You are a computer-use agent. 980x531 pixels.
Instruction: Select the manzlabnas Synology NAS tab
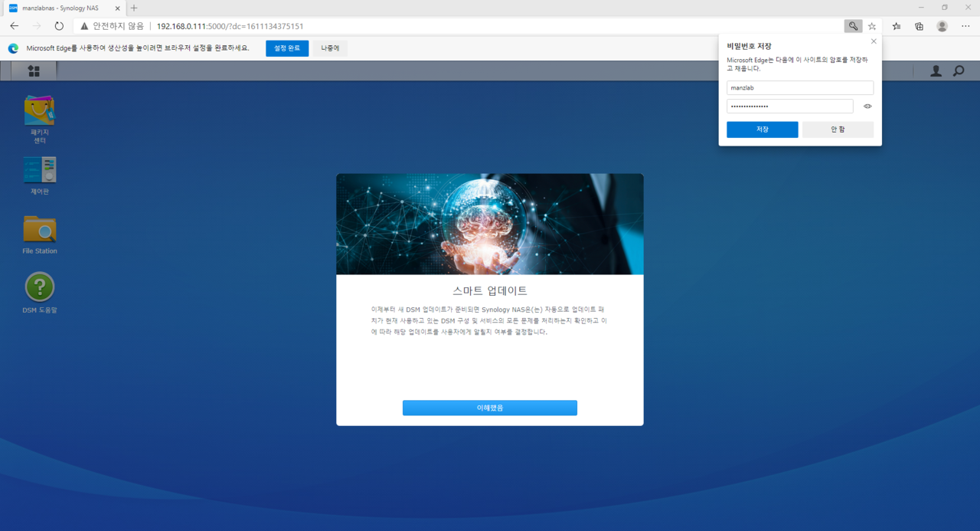pyautogui.click(x=61, y=8)
